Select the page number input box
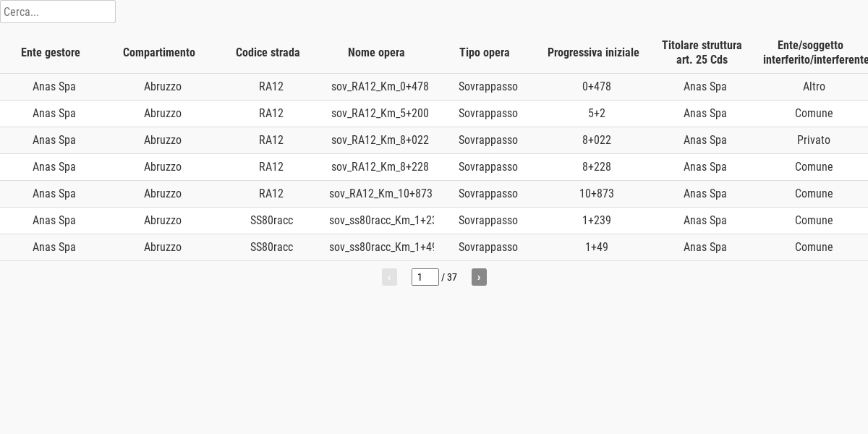This screenshot has width=868, height=434. coord(425,277)
